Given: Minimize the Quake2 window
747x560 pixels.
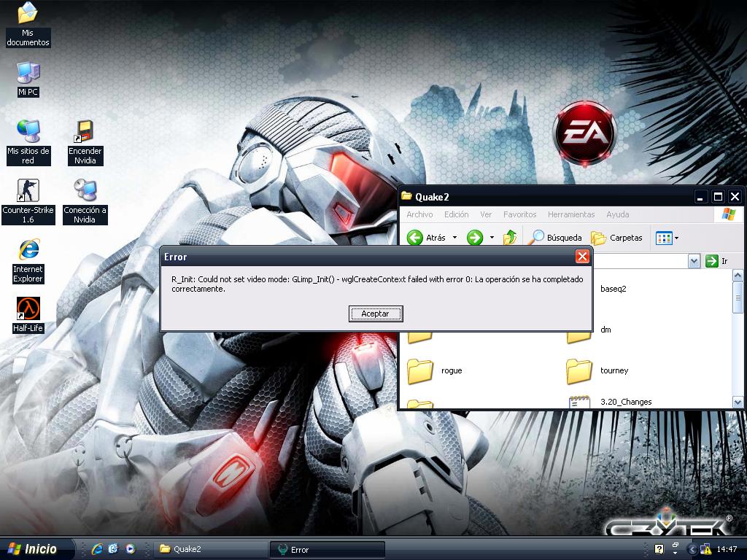Looking at the screenshot, I should [x=700, y=197].
